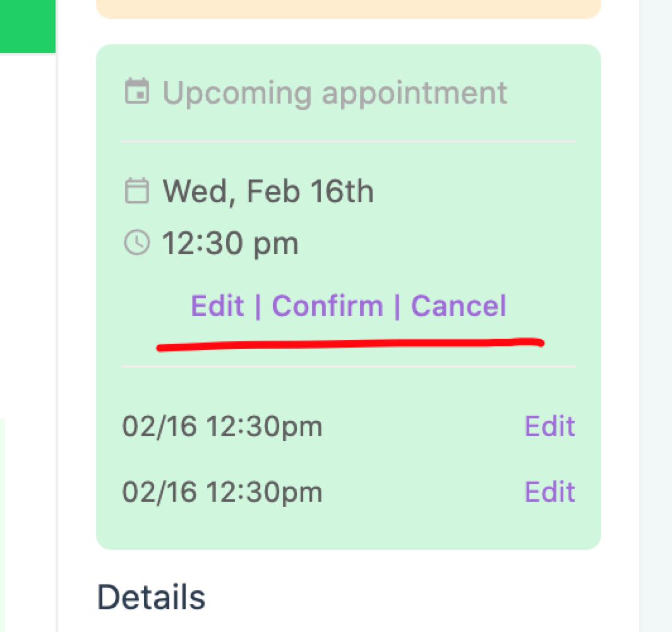672x632 pixels.
Task: Click the solid green button at top left
Action: (27, 26)
